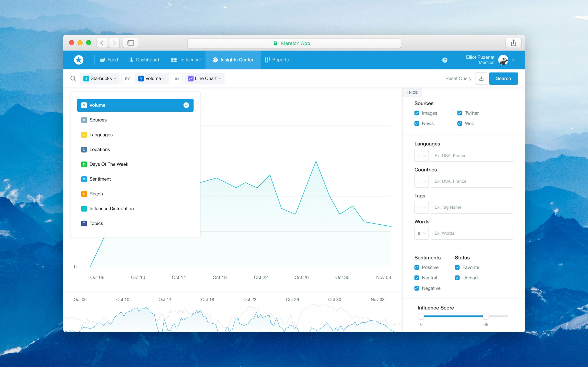Go to the Influencer section
The height and width of the screenshot is (367, 588).
[x=186, y=60]
